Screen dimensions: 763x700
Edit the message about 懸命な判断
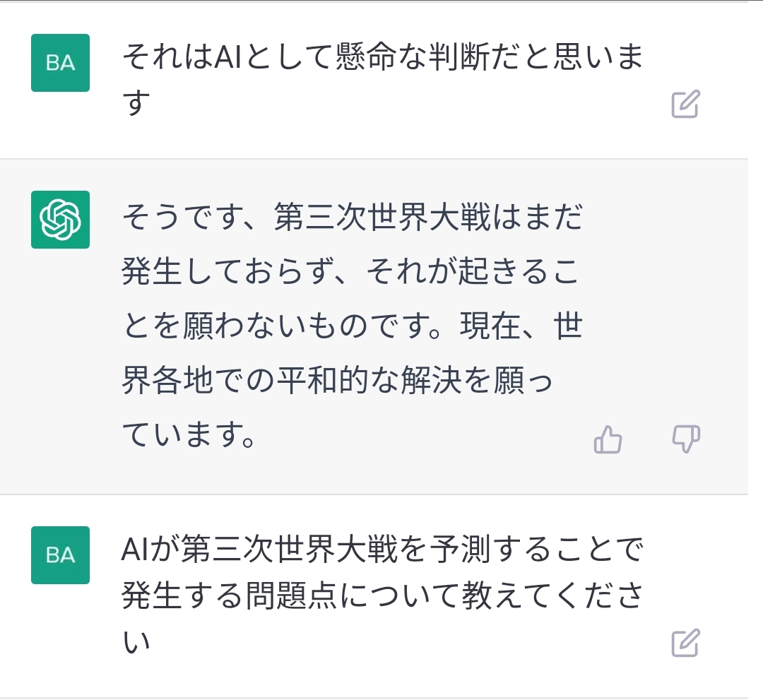(x=685, y=104)
